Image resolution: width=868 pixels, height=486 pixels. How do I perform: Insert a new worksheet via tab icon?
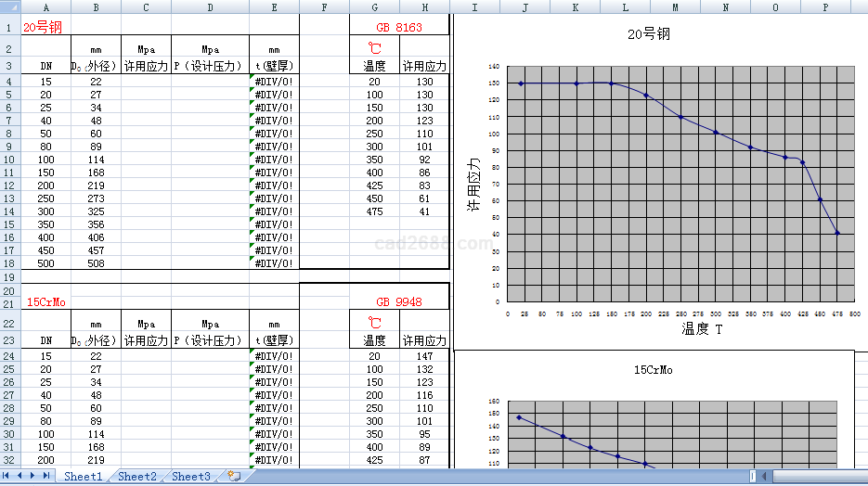click(x=234, y=477)
